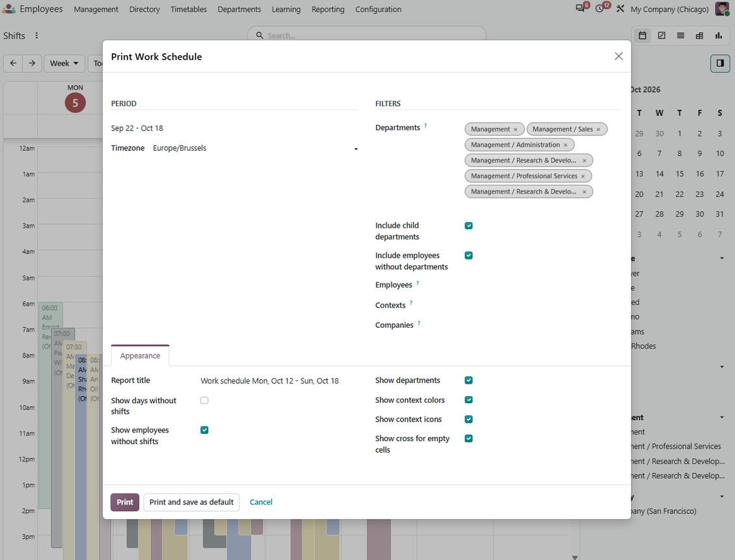Remove the Management department tag
Screen dimensions: 735x560
click(516, 129)
